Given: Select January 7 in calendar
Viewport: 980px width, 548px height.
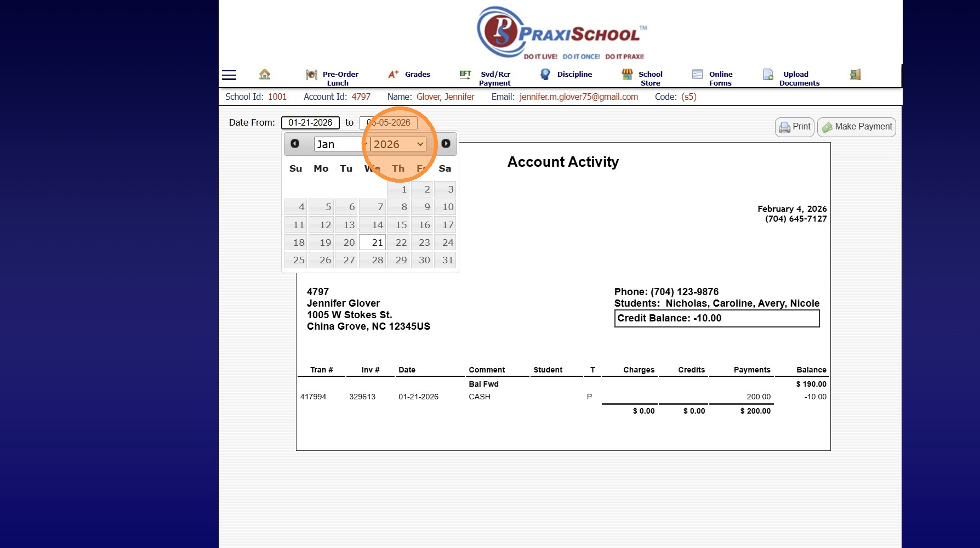Looking at the screenshot, I should [x=372, y=207].
